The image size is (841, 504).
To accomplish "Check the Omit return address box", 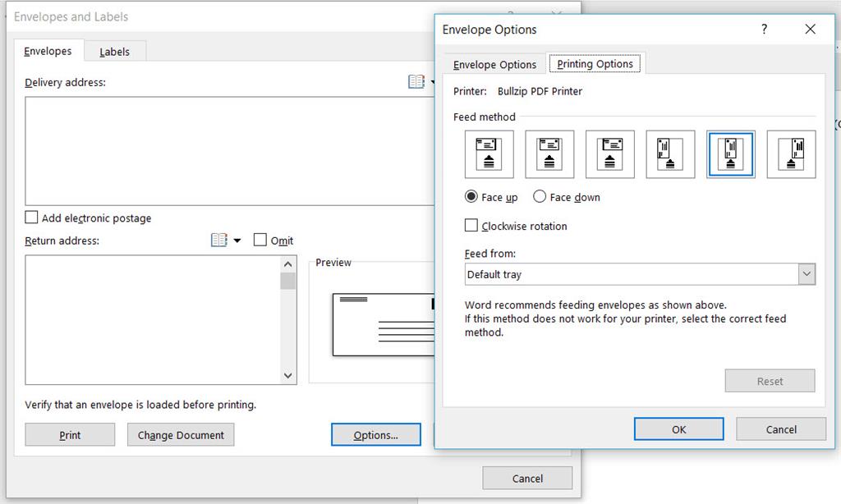I will 260,240.
